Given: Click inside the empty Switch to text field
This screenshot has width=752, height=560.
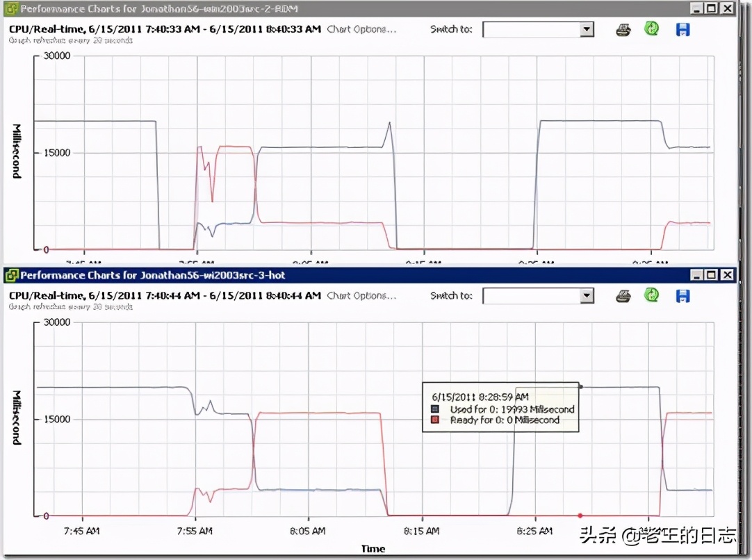Looking at the screenshot, I should [x=532, y=29].
